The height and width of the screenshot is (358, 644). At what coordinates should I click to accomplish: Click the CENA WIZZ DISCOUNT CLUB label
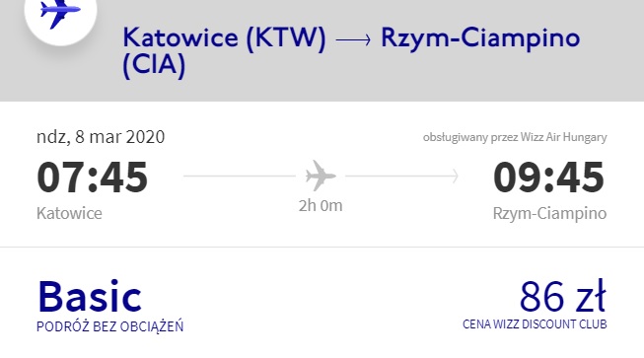(x=535, y=323)
